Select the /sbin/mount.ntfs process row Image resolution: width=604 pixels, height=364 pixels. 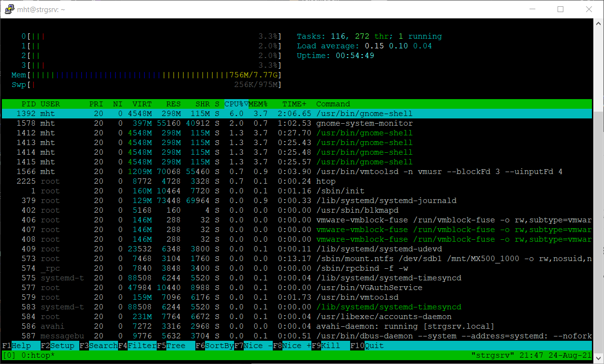pos(297,259)
